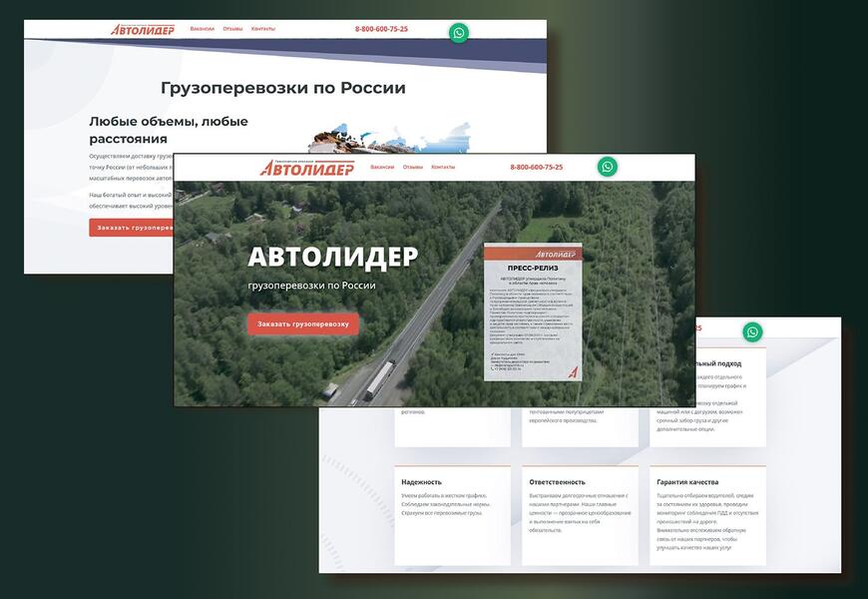The height and width of the screenshot is (599, 868).
Task: Select Контакты in the forest page header
Action: [x=443, y=168]
